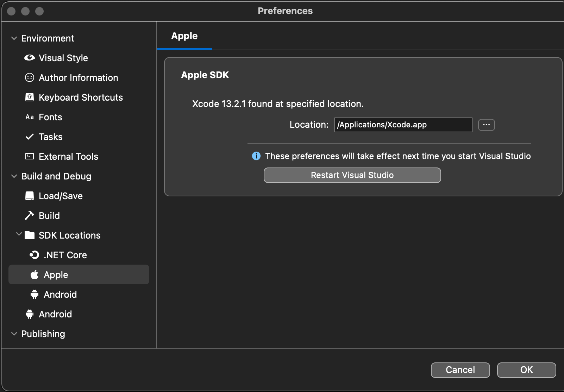Screen dimensions: 564x392
Task: Click the Load/Save disk icon
Action: click(x=30, y=196)
